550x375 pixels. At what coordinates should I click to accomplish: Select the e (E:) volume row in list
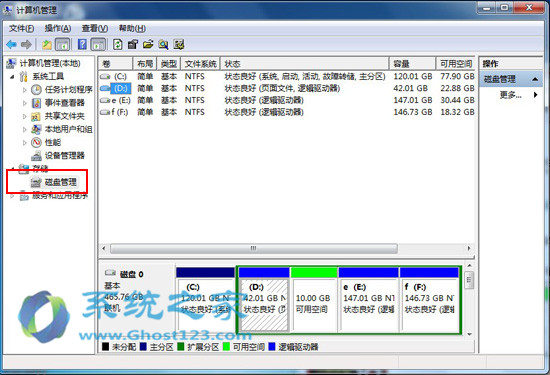[287, 100]
